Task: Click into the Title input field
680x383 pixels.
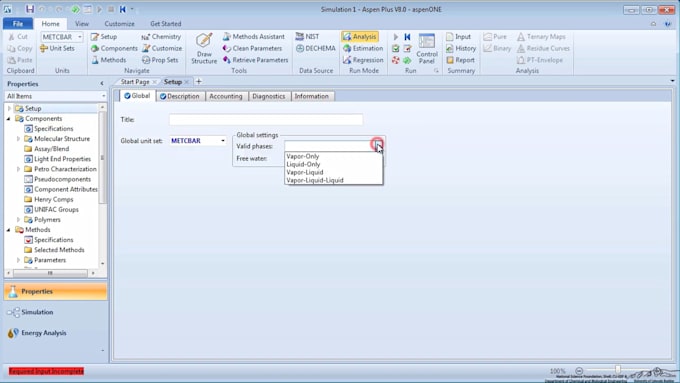Action: coord(266,120)
